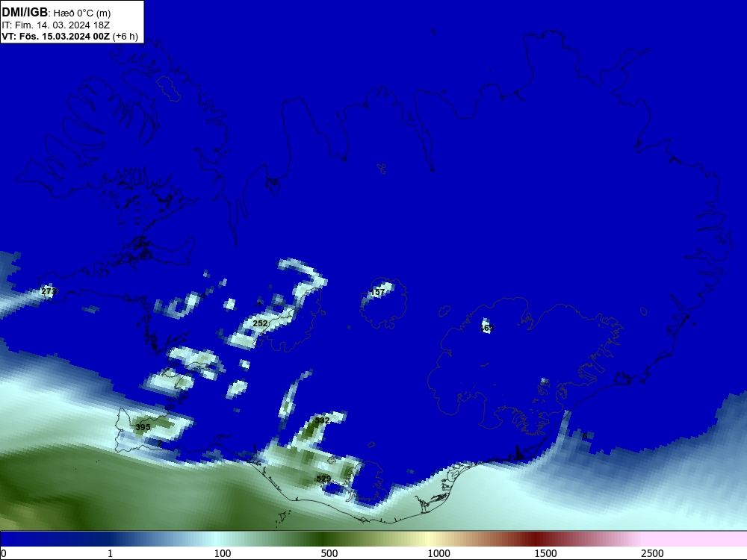Click the 1000 label on the color scale

pos(438,553)
